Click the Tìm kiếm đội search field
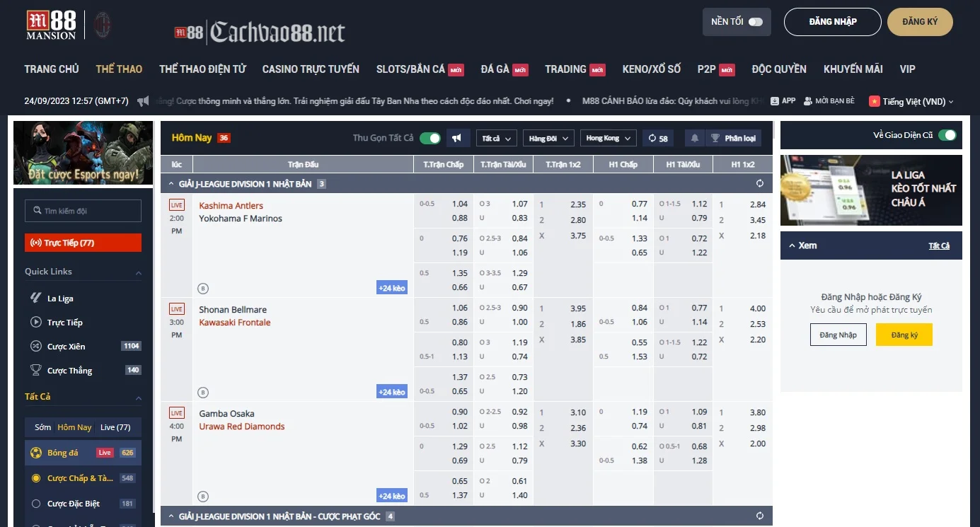 coord(83,211)
